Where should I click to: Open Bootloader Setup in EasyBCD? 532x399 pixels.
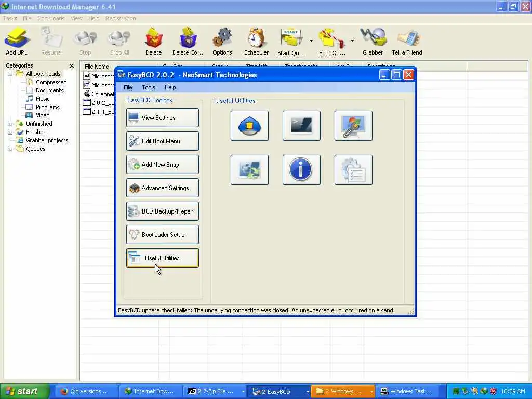pos(163,235)
